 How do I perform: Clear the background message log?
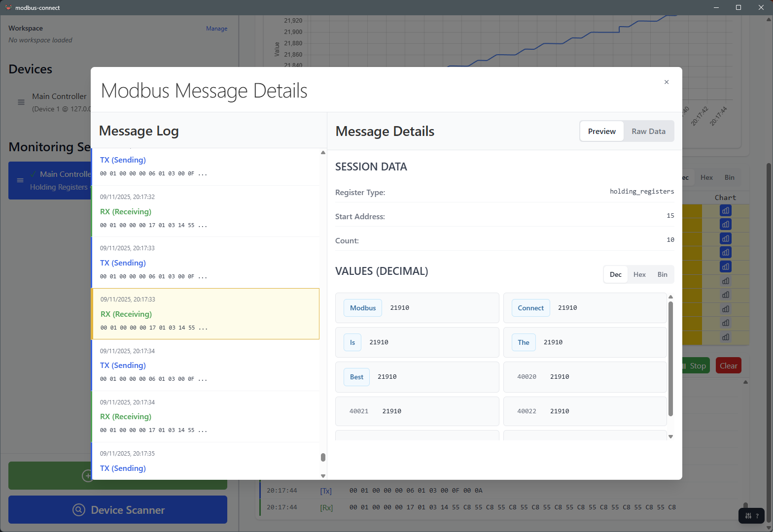pos(728,366)
